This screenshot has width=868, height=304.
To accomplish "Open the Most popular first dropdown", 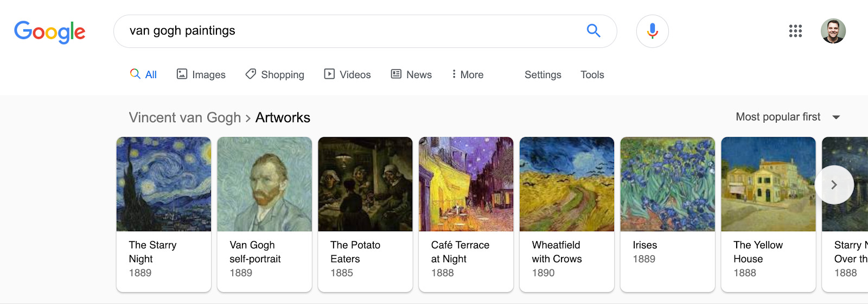I will [787, 117].
